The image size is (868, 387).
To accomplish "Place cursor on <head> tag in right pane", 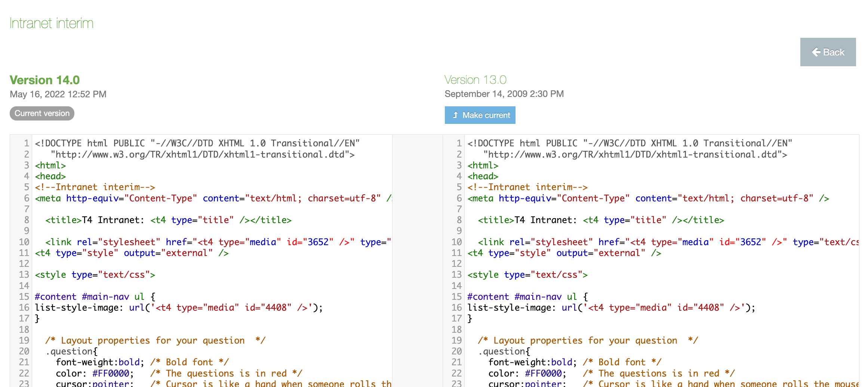I will 483,176.
